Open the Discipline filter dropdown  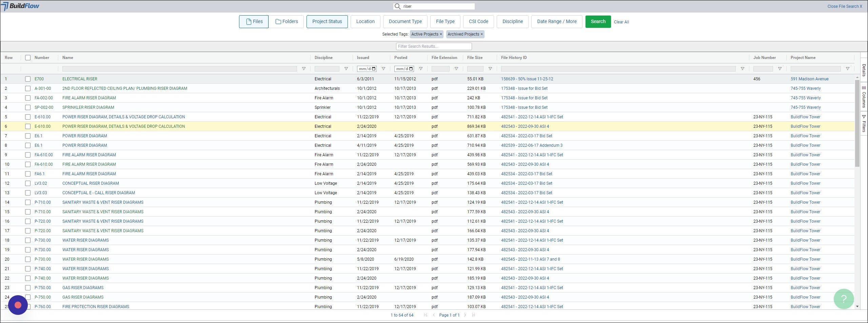[512, 22]
